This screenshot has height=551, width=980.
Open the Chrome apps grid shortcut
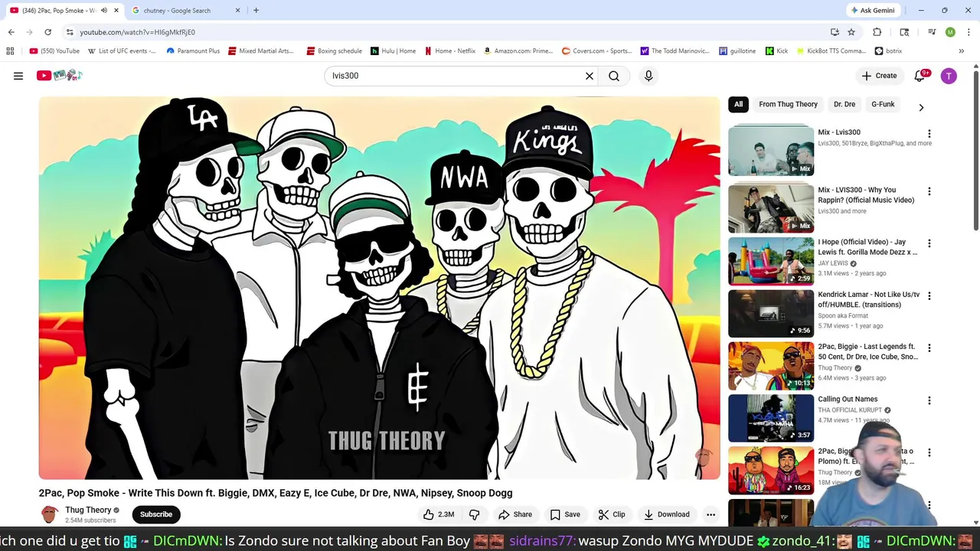[x=10, y=51]
